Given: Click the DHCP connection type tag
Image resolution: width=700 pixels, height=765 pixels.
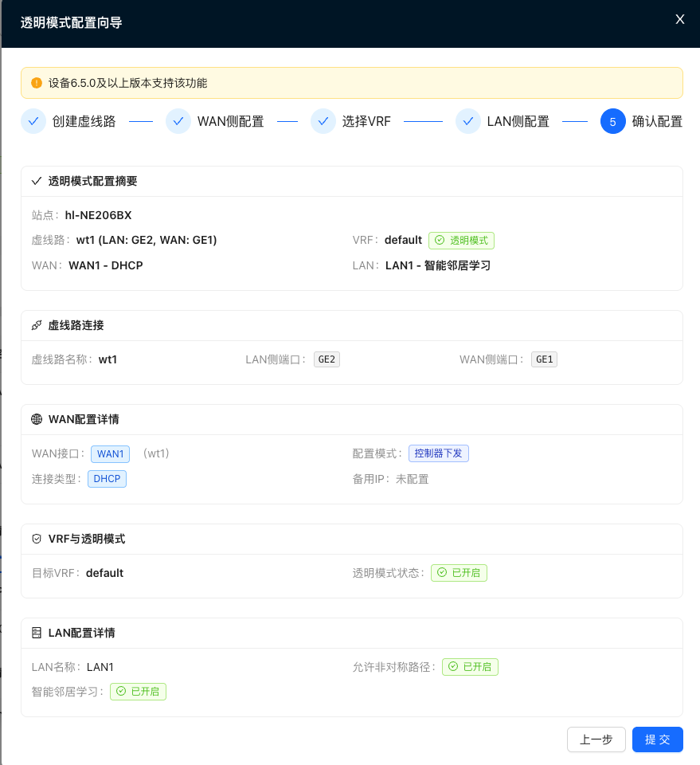Looking at the screenshot, I should click(x=107, y=479).
